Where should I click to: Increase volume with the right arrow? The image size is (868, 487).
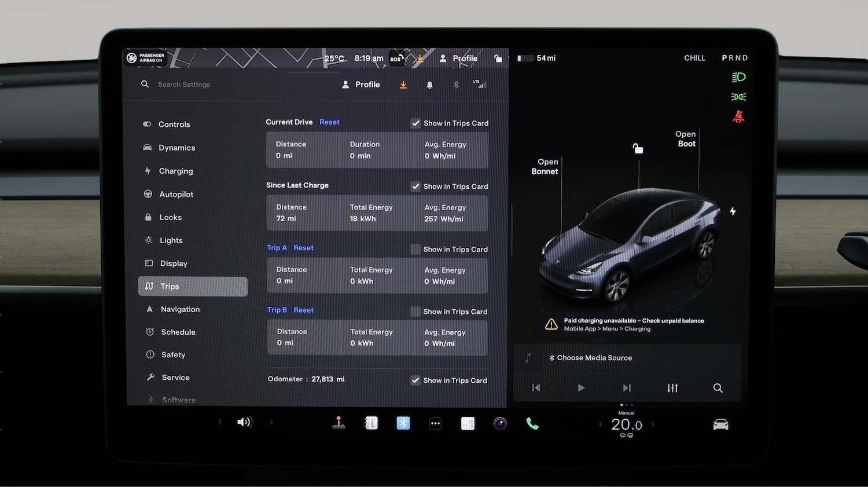271,422
